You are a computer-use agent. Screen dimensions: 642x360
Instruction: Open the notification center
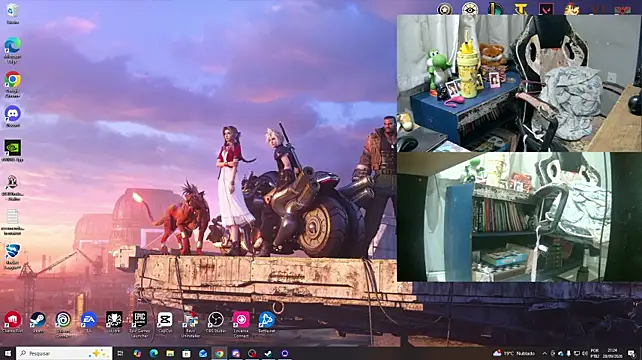tap(632, 353)
